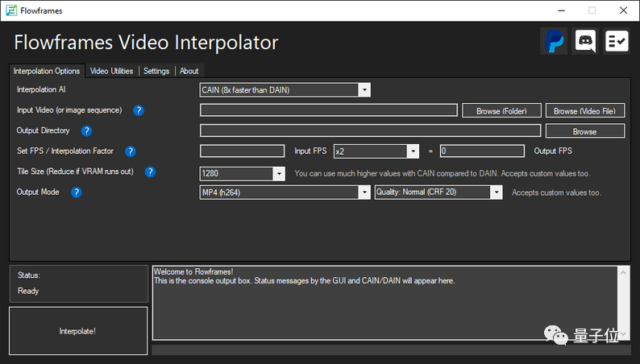Switch to the Interpolation Options tab
Viewport: 640px width, 364px height.
coord(47,71)
